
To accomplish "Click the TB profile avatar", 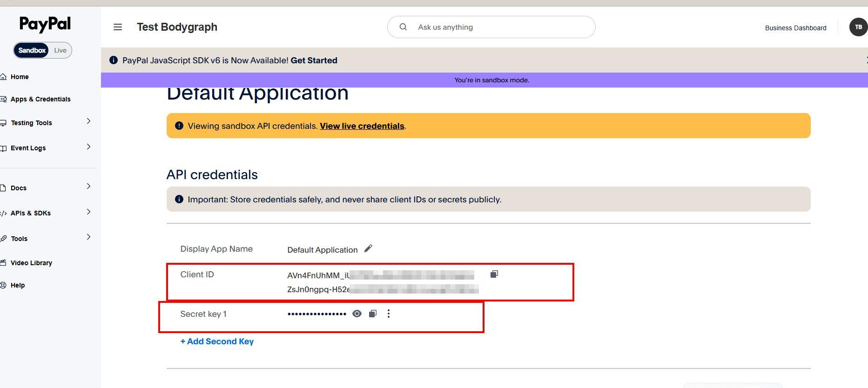I will (x=858, y=27).
